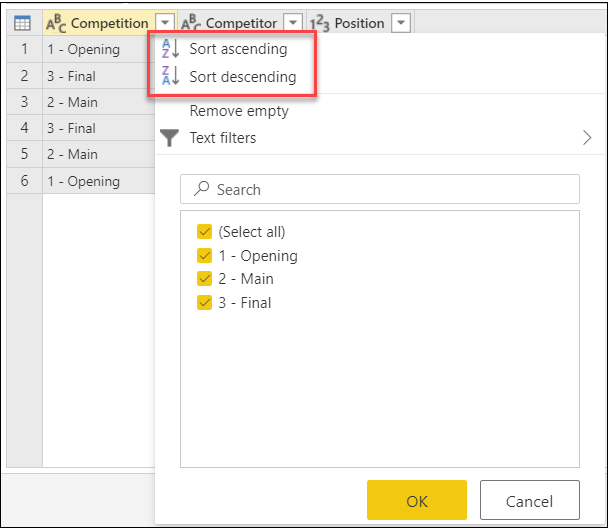
Task: Click the 123 type icon on Position column
Action: tap(320, 22)
